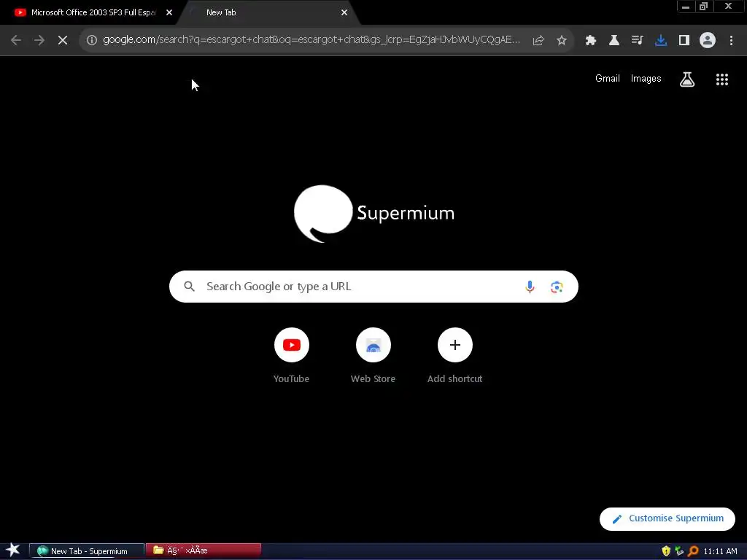Share this page icon in address bar
The width and height of the screenshot is (747, 560).
click(538, 40)
